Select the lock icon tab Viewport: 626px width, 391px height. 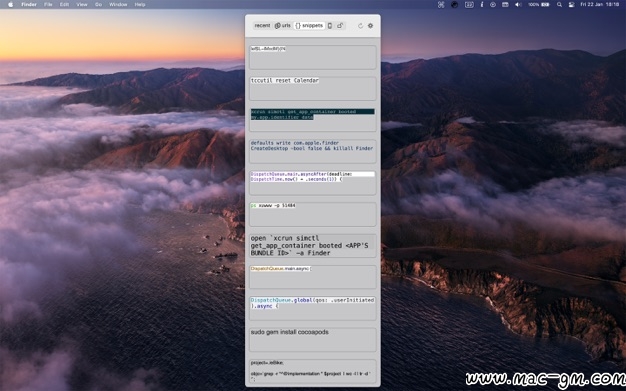(340, 26)
